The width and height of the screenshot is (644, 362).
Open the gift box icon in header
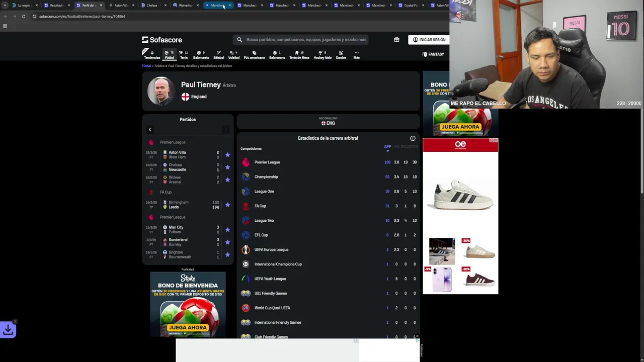click(396, 40)
